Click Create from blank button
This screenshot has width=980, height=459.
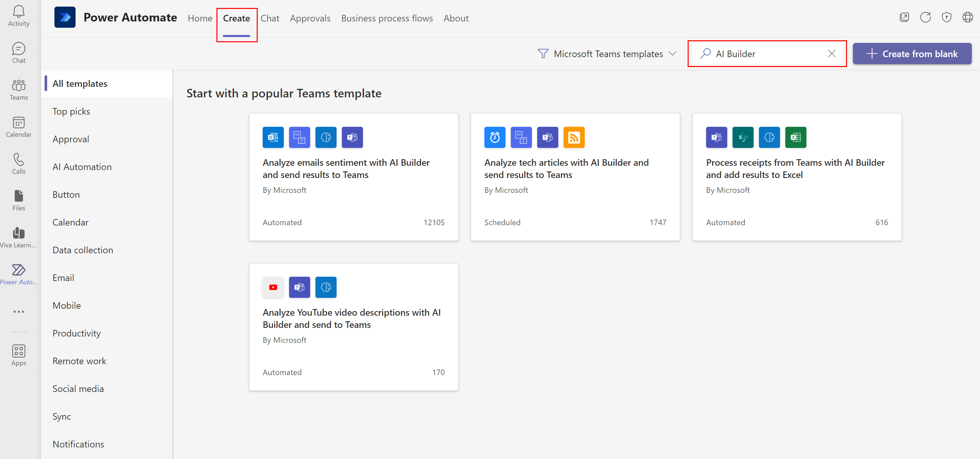tap(914, 53)
